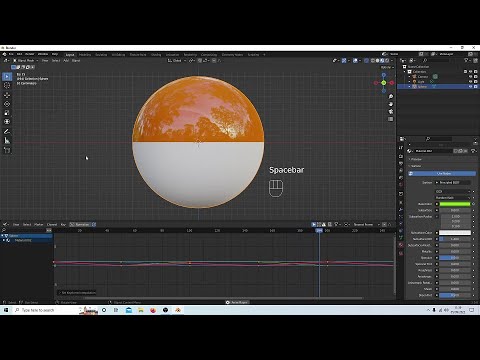Select the Transform tool
480x360 pixels.
(7, 122)
